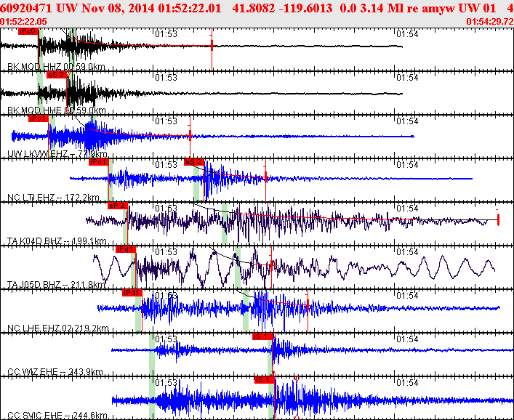Select the eP 2 pick flag on TA.K04D.BHZ

[118, 206]
